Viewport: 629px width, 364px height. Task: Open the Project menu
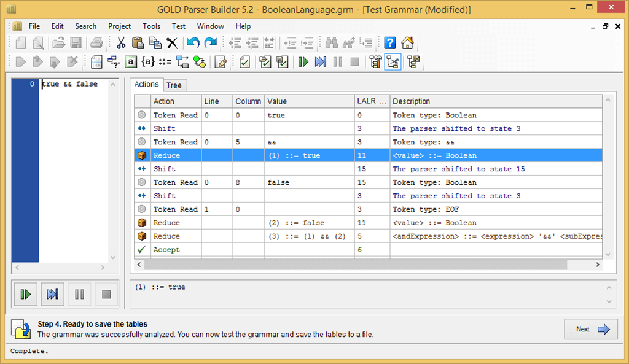tap(119, 26)
